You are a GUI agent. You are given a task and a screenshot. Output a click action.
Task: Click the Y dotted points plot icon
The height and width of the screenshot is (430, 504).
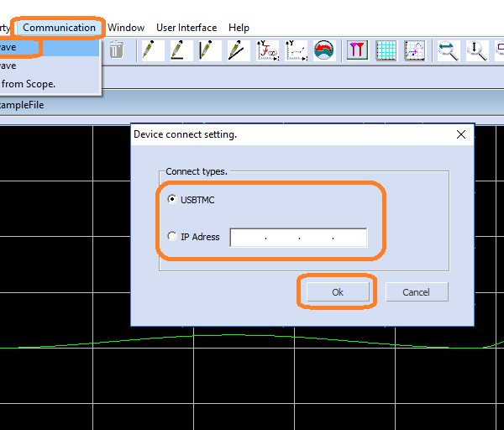pos(296,50)
